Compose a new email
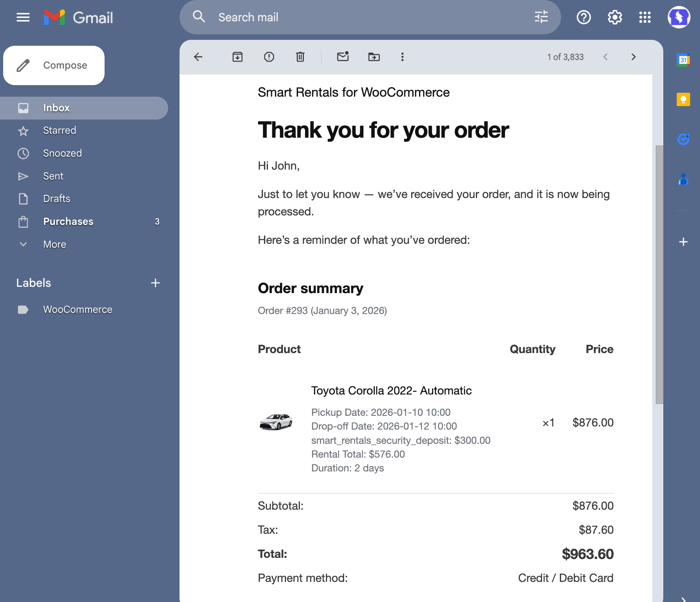Viewport: 700px width, 602px height. [54, 65]
